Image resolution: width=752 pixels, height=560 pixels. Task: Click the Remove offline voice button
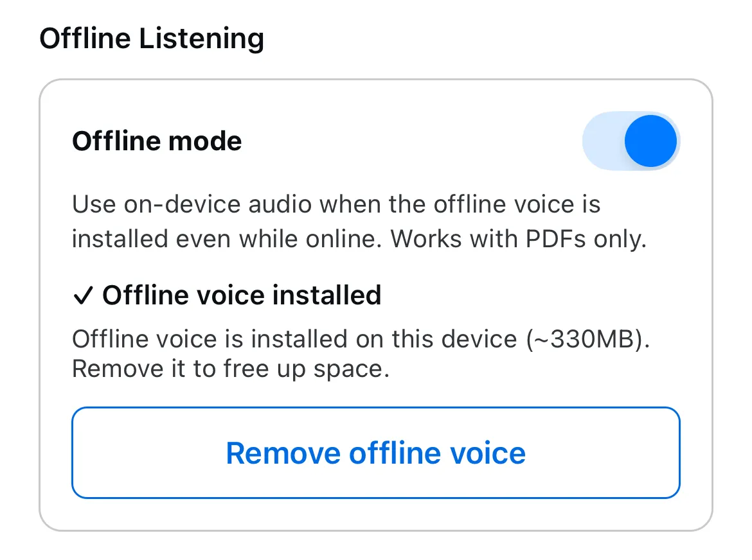[375, 453]
